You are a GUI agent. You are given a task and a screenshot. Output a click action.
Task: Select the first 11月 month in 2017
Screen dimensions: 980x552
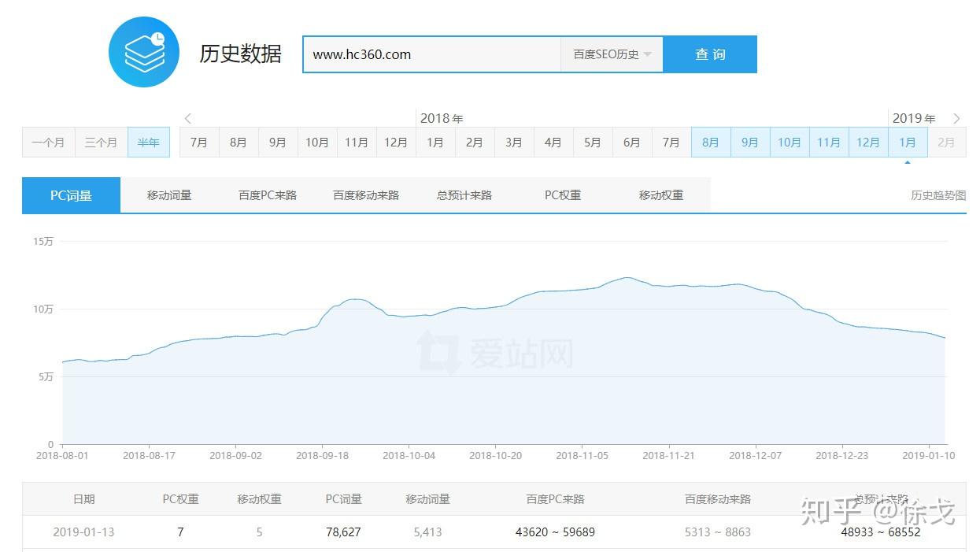tap(357, 143)
